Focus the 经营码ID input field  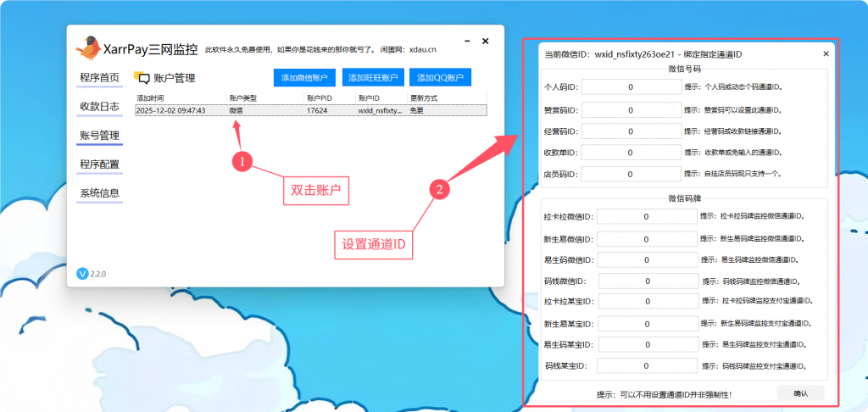click(632, 131)
